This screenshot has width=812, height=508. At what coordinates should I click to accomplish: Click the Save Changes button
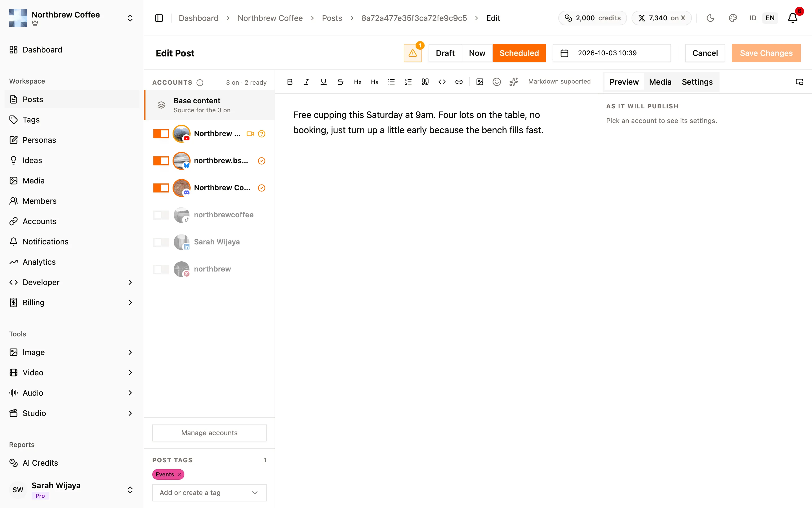point(766,53)
